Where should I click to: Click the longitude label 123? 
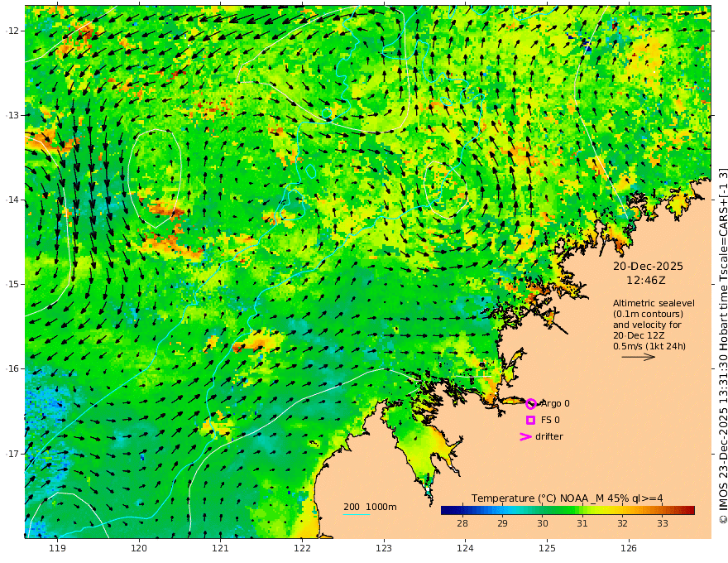(x=384, y=548)
